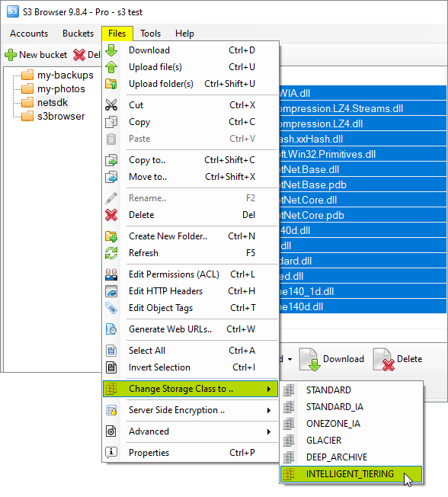Expand the Change Storage Class to submenu

[x=190, y=389]
